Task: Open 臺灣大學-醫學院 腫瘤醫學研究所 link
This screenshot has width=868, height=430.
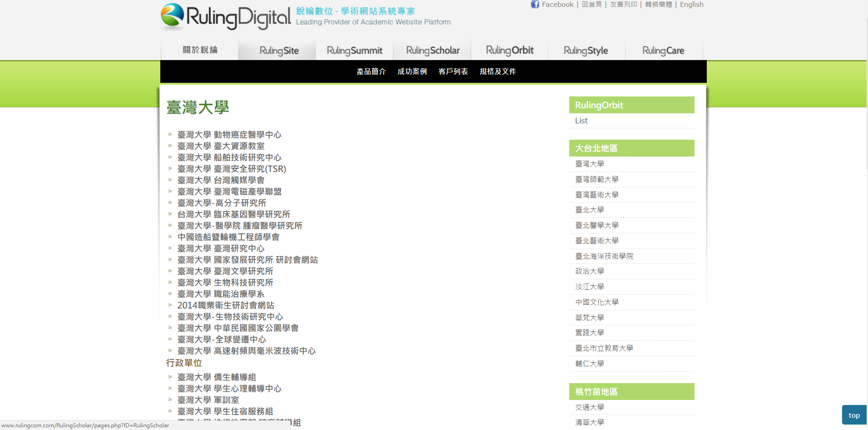Action: tap(240, 226)
